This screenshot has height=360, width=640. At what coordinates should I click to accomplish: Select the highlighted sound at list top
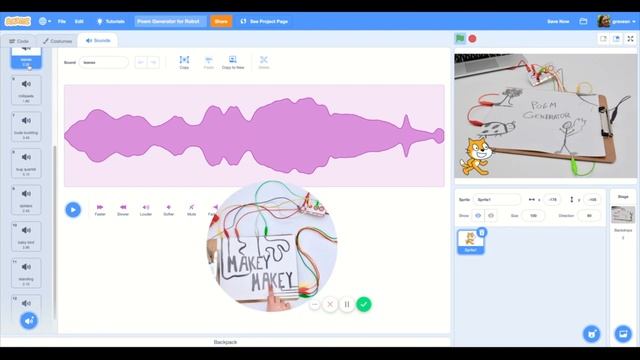pos(26,58)
